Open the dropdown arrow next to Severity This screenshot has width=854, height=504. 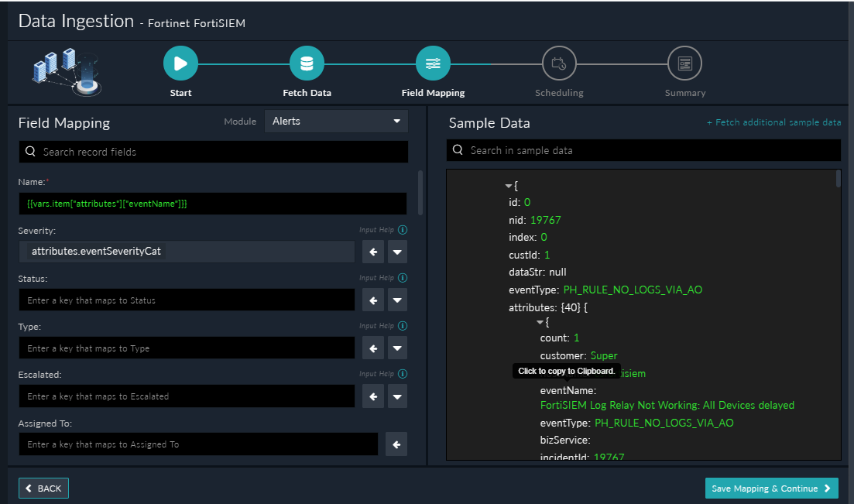click(396, 251)
